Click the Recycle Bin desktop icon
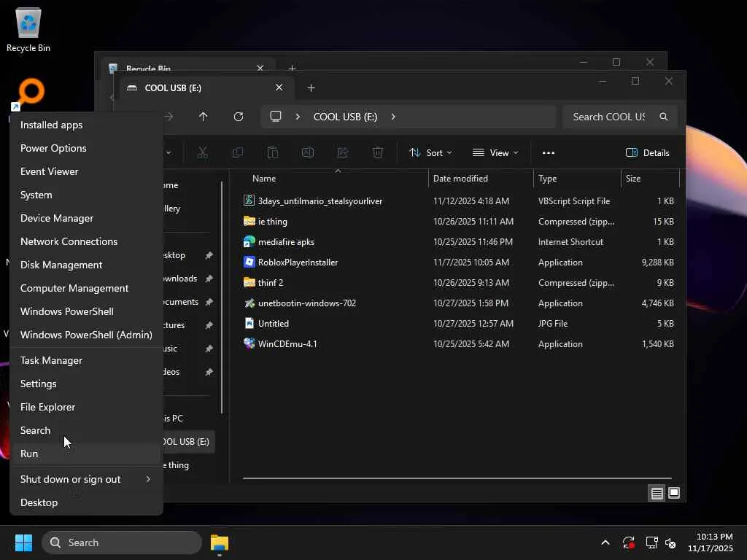 tap(28, 29)
